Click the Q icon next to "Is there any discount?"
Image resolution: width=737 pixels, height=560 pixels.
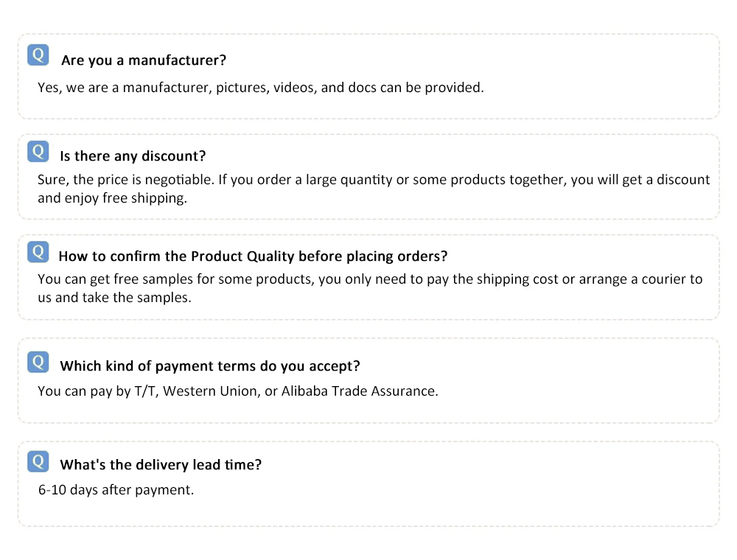[x=38, y=151]
